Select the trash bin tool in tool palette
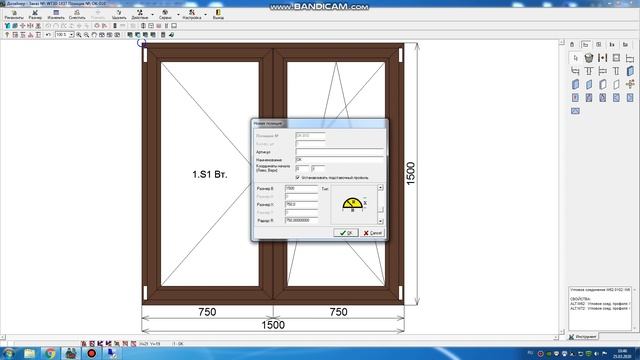Image resolution: width=640 pixels, height=360 pixels. [589, 58]
